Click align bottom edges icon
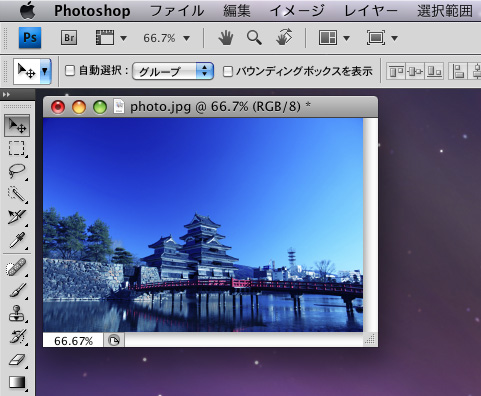This screenshot has width=481, height=396. 434,71
